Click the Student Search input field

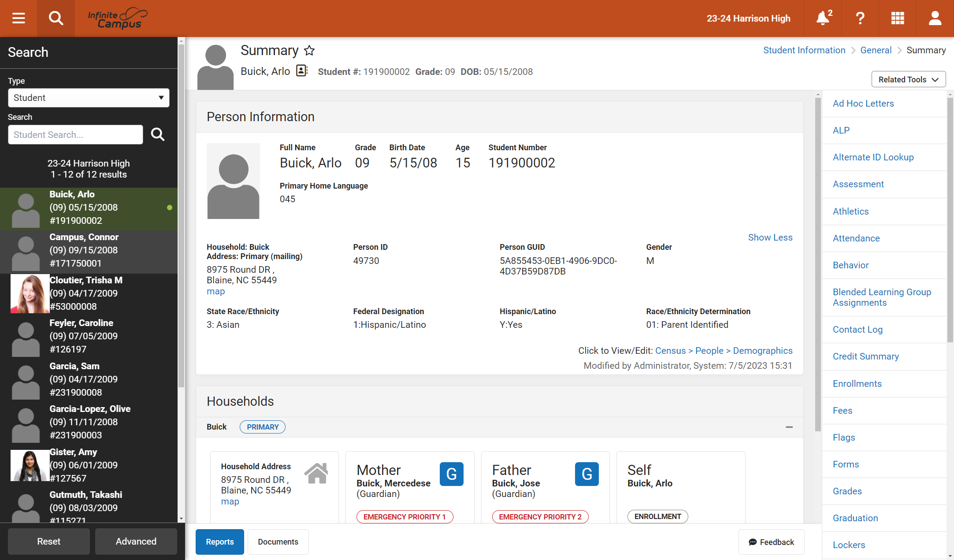tap(75, 134)
